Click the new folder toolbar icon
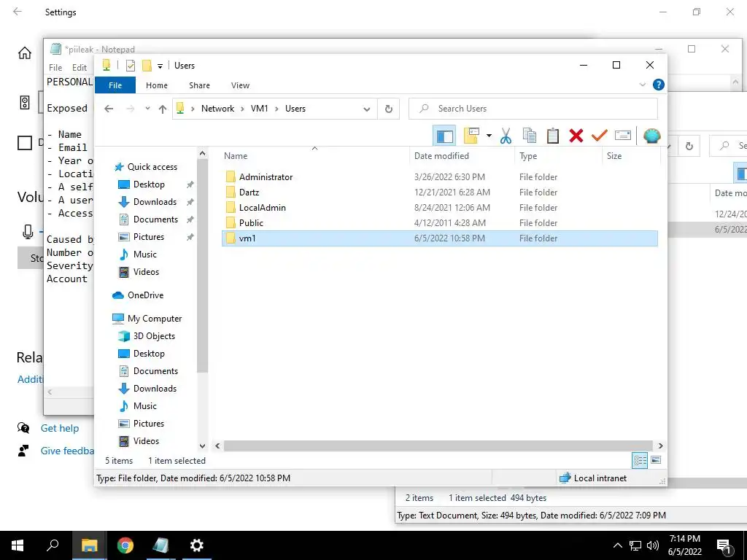 click(x=471, y=136)
